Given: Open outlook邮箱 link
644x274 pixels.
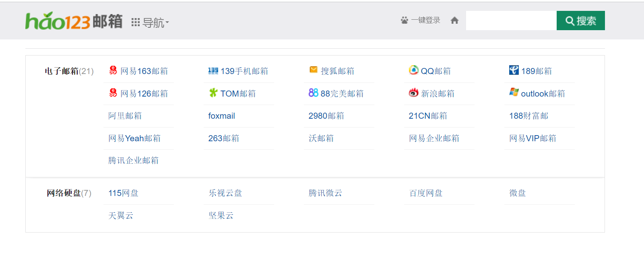Looking at the screenshot, I should point(543,94).
